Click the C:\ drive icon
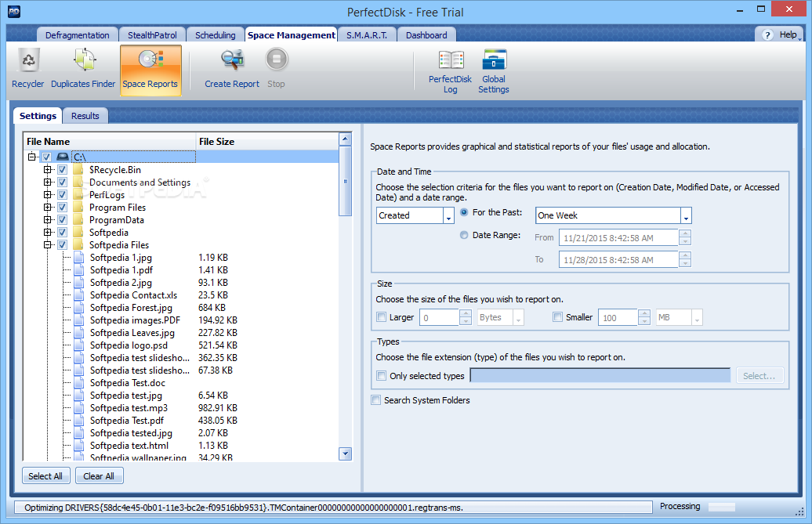 click(63, 157)
